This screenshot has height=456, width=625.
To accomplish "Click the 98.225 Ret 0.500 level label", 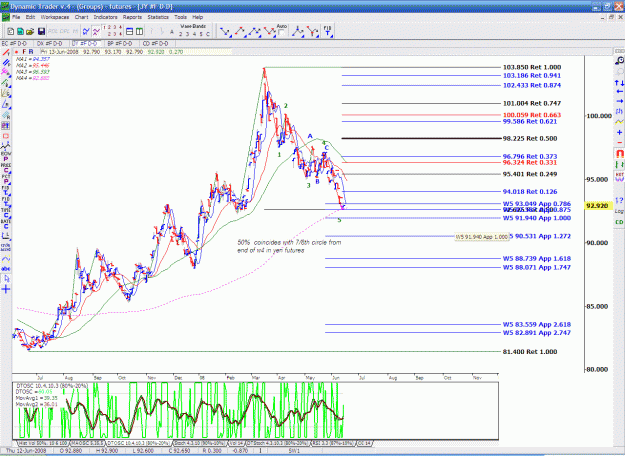I will tap(530, 139).
